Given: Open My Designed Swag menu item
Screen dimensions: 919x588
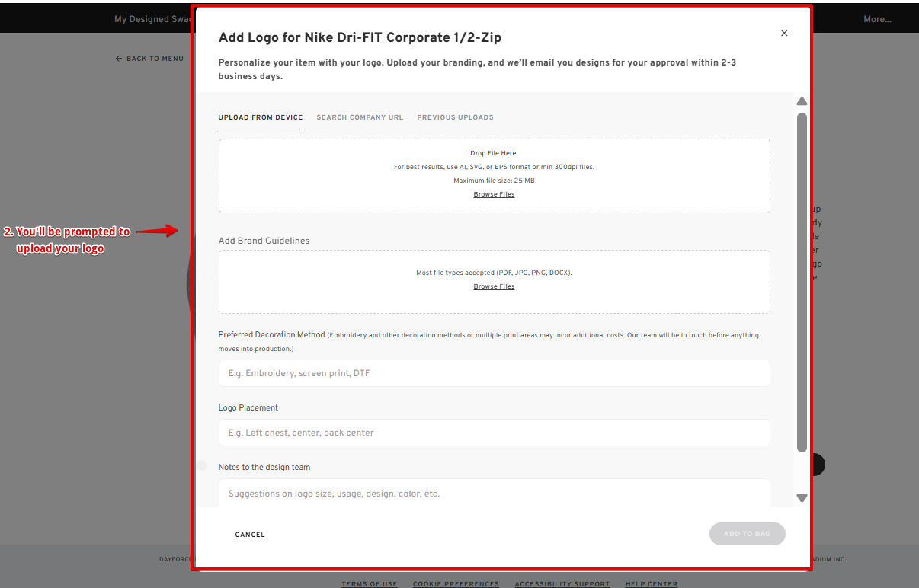Looking at the screenshot, I should coord(152,19).
